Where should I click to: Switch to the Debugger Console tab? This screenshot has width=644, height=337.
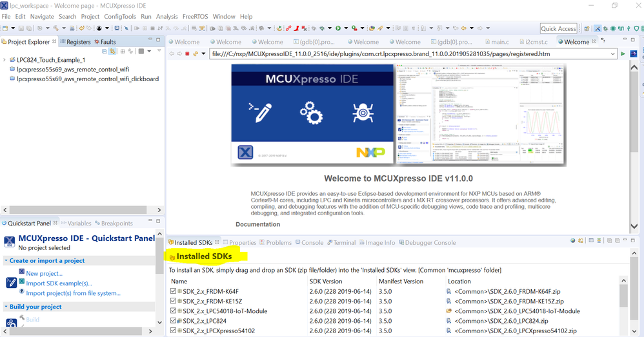pyautogui.click(x=427, y=243)
